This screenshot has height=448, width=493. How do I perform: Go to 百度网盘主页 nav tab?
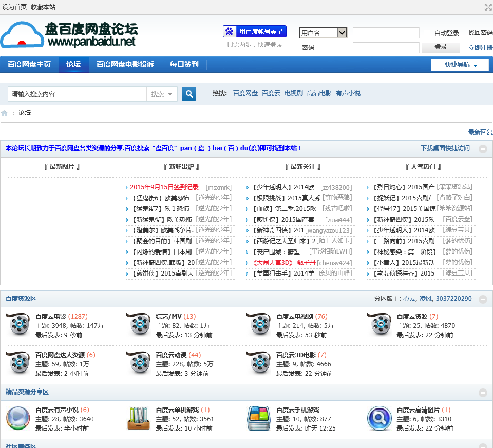[x=29, y=65]
